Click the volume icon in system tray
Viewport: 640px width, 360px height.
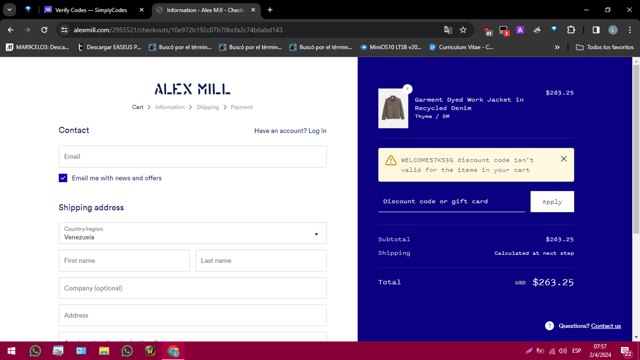563,351
